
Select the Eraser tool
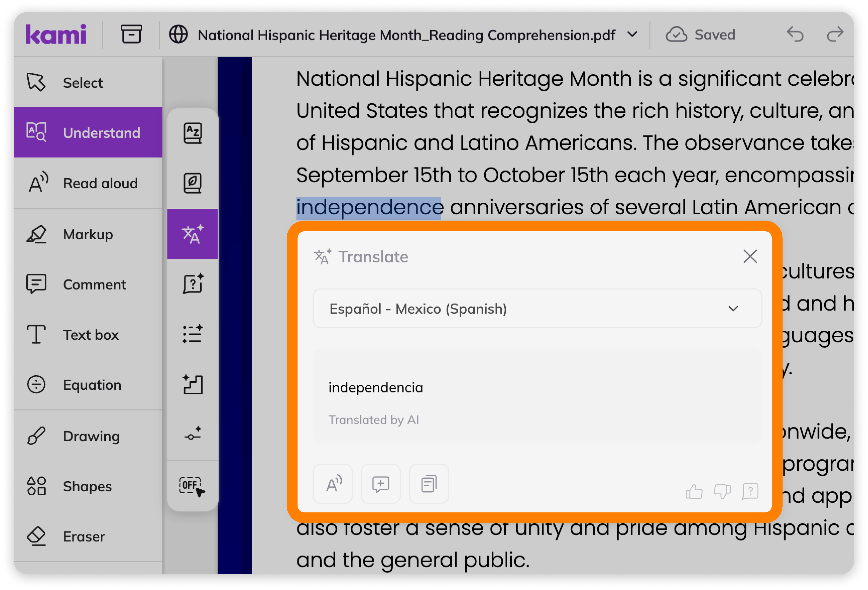88,537
